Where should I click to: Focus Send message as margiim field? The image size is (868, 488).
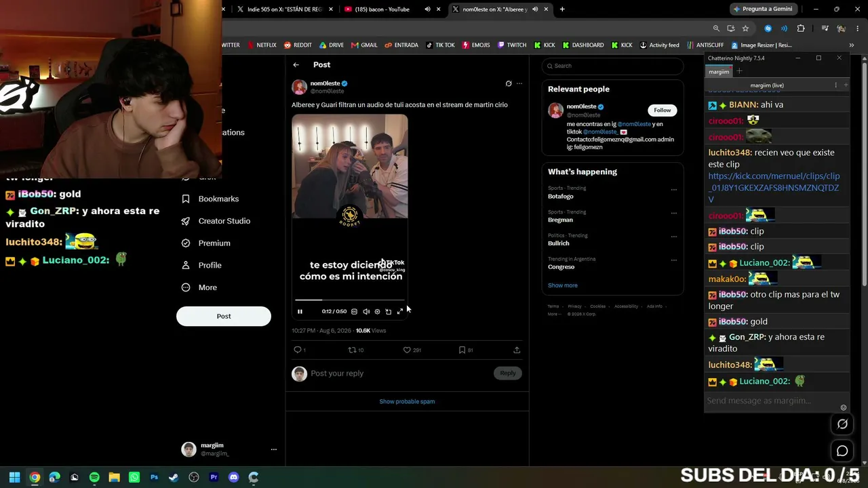tap(771, 401)
